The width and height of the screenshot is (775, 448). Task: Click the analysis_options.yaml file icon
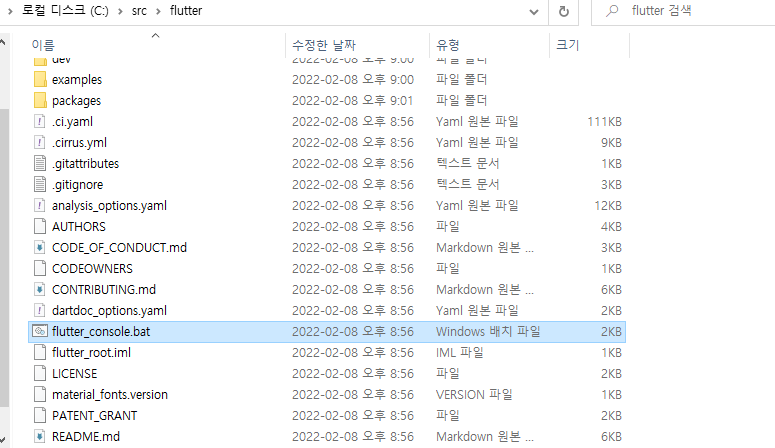click(40, 205)
